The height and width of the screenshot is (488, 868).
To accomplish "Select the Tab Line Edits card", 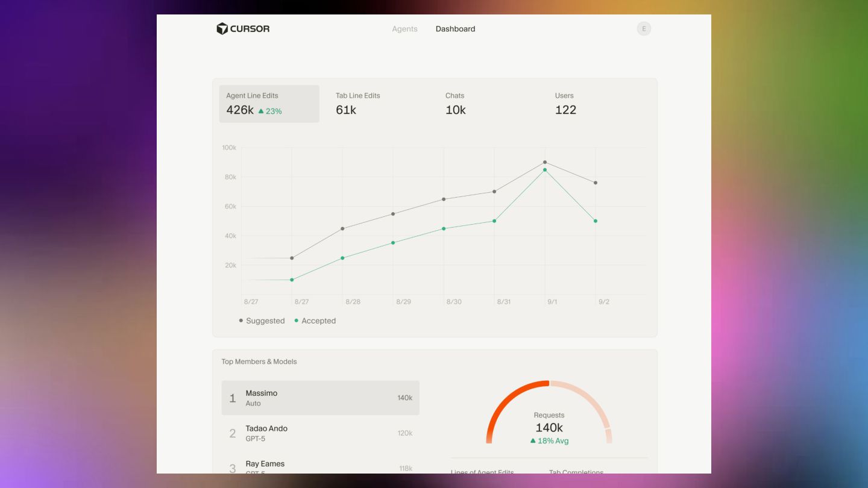I will click(x=379, y=104).
